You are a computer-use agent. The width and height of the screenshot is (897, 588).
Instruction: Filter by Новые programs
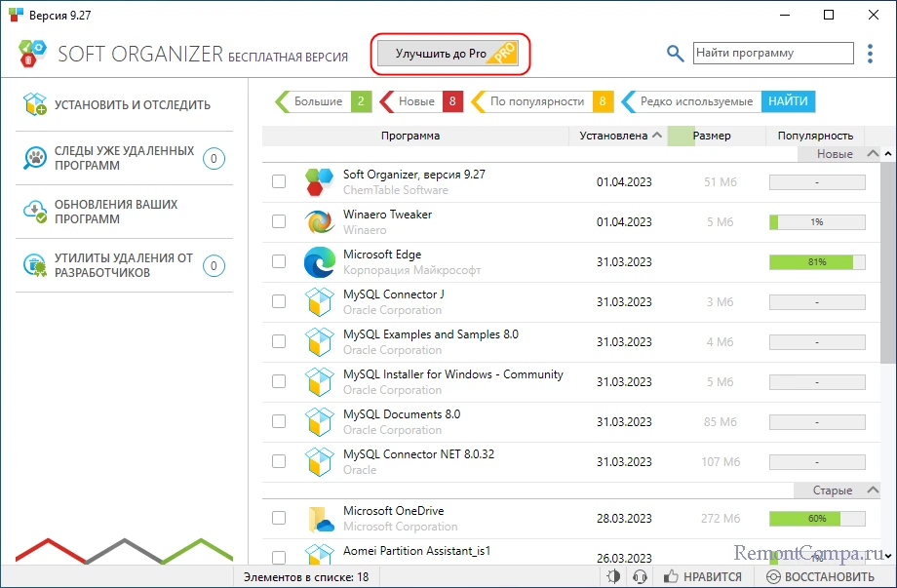[x=421, y=101]
